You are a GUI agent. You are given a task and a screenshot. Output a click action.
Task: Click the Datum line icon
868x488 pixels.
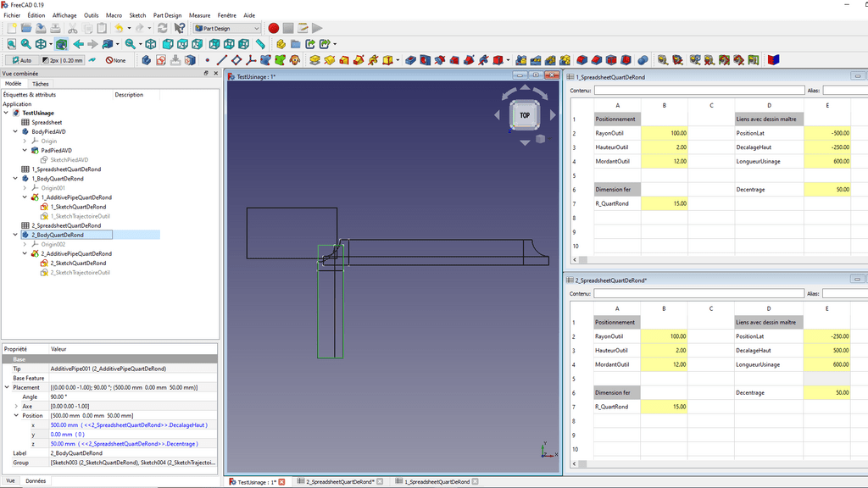point(222,60)
